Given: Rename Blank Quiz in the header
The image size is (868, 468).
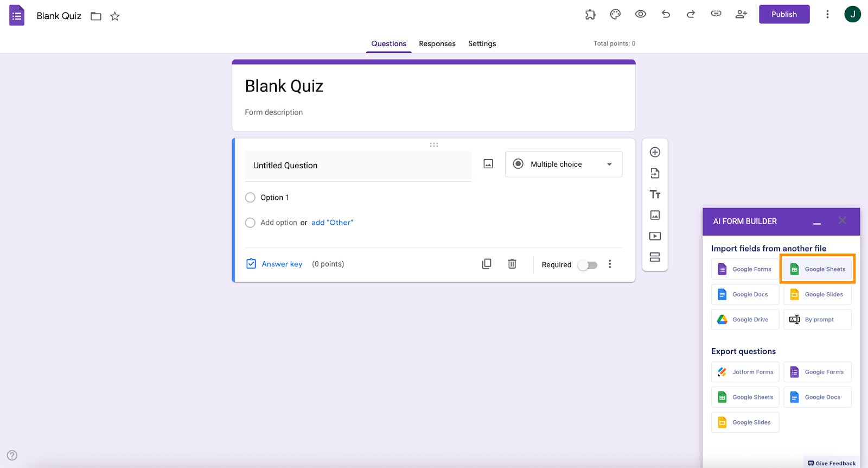Looking at the screenshot, I should coord(59,16).
